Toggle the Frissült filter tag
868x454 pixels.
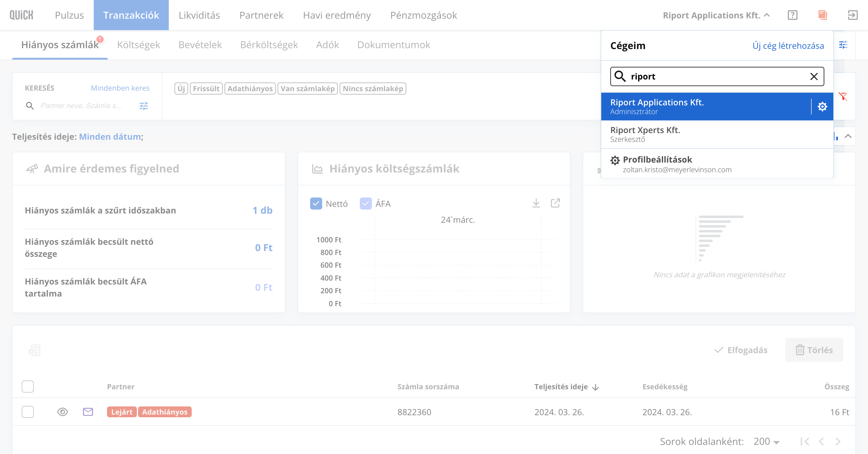pyautogui.click(x=206, y=89)
